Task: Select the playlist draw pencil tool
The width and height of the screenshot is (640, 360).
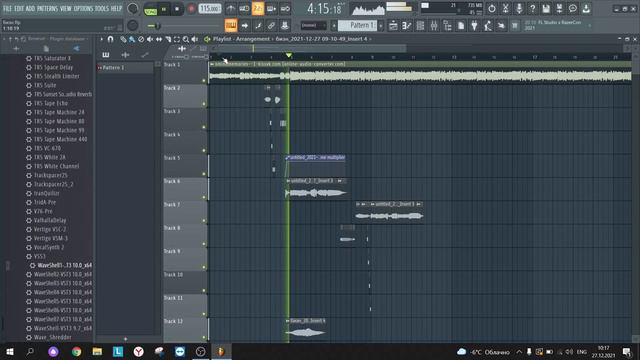Action: pos(123,39)
